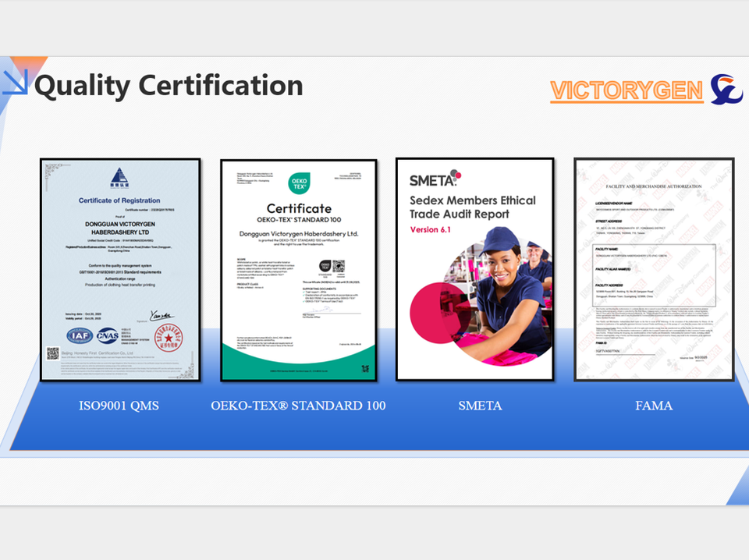This screenshot has height=560, width=749.
Task: Click "Dongguan Victorygen Haberdashery Ltd." on OEKO-TEX certificate
Action: click(299, 234)
